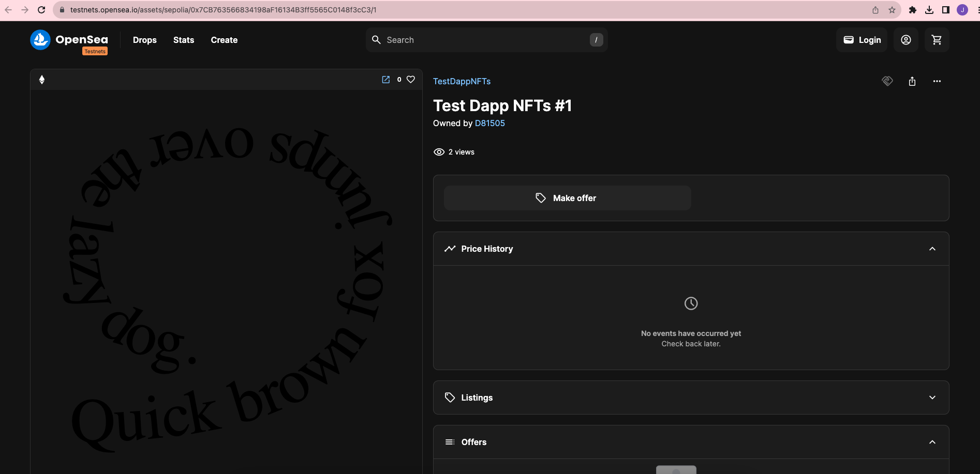
Task: Bookmark this page with star icon
Action: click(892, 10)
